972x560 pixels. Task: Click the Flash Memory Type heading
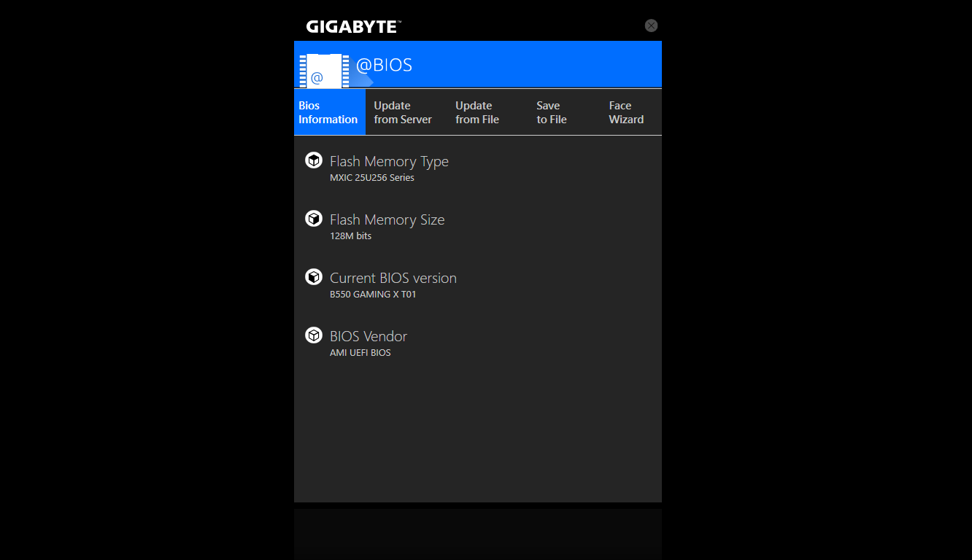(x=389, y=161)
